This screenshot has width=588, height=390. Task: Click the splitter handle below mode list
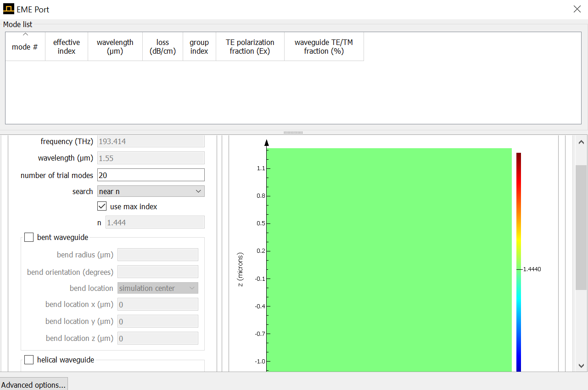(293, 133)
